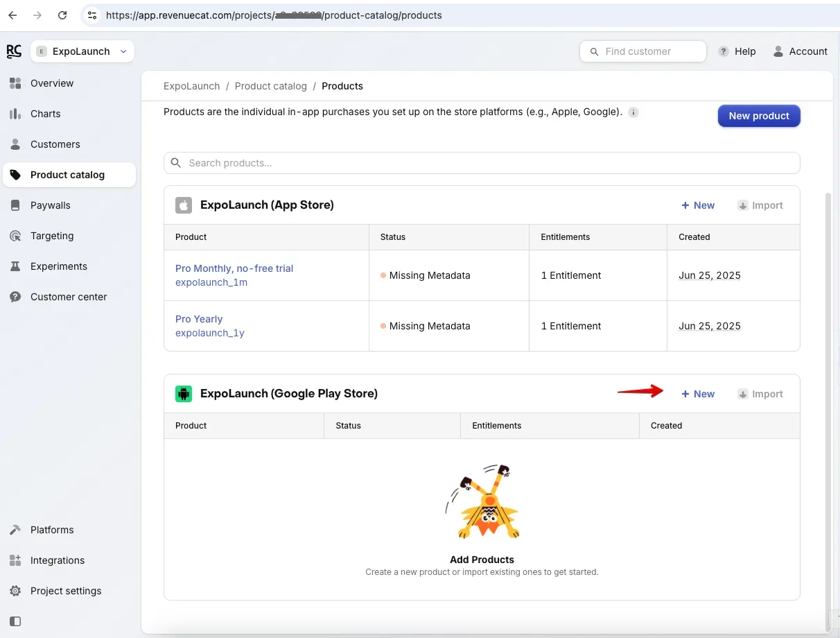Open the Pro Yearly product

(x=199, y=319)
